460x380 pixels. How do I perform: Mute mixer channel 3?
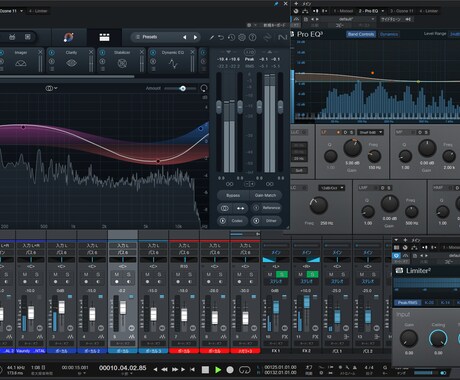pyautogui.click(x=55, y=274)
